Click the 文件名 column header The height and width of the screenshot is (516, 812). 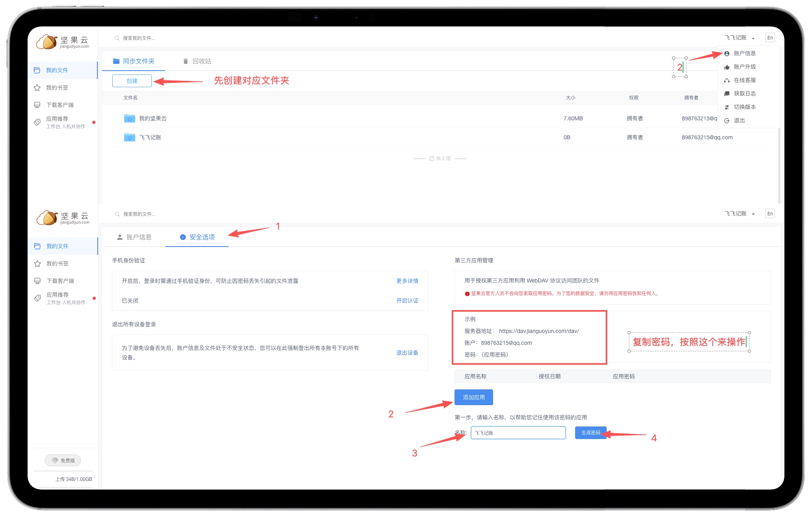click(130, 98)
